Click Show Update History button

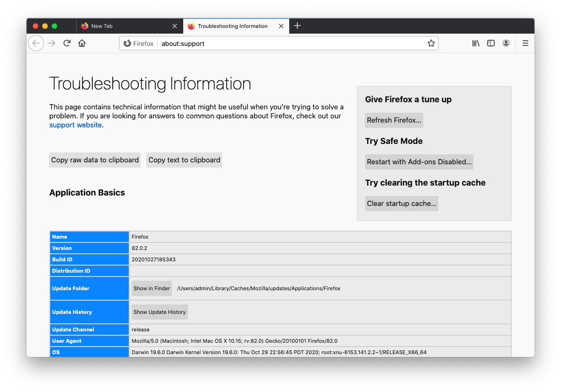point(160,312)
